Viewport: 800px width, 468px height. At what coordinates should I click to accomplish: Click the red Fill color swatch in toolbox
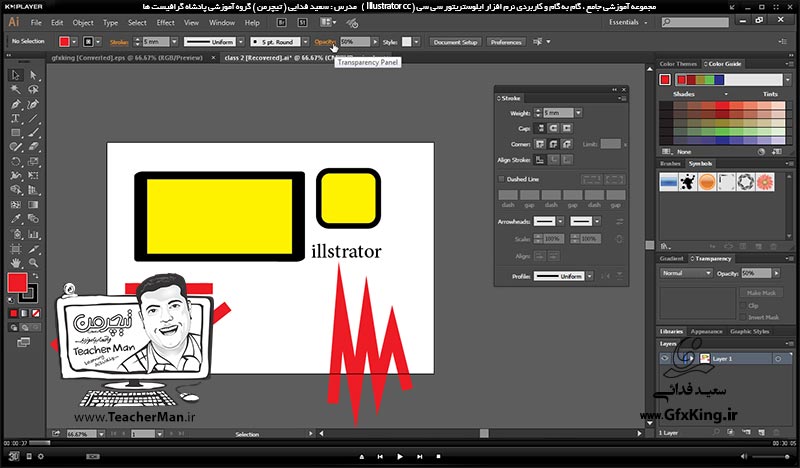coord(17,283)
